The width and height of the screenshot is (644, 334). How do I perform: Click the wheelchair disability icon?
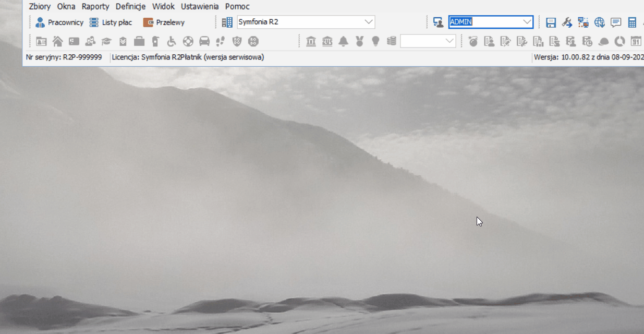(x=172, y=41)
